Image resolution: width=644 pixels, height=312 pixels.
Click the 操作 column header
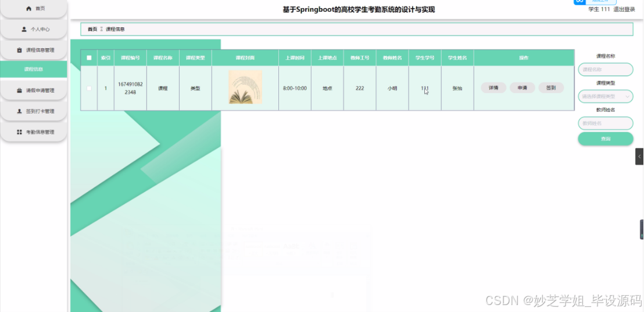coord(524,58)
